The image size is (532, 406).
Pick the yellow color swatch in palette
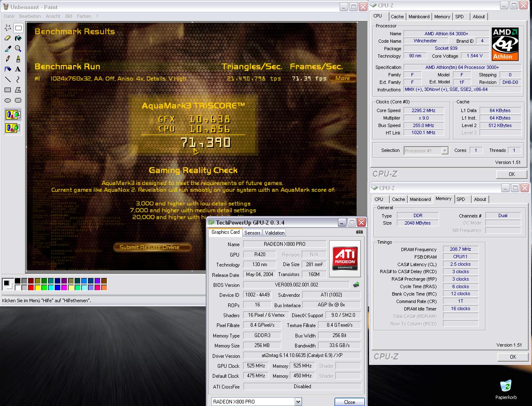38,287
